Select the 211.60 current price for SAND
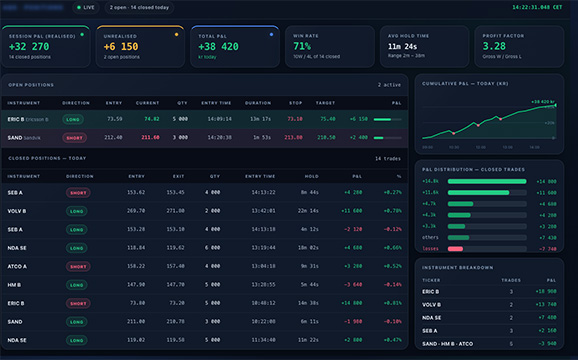Screen dimensions: 578x360 point(150,137)
